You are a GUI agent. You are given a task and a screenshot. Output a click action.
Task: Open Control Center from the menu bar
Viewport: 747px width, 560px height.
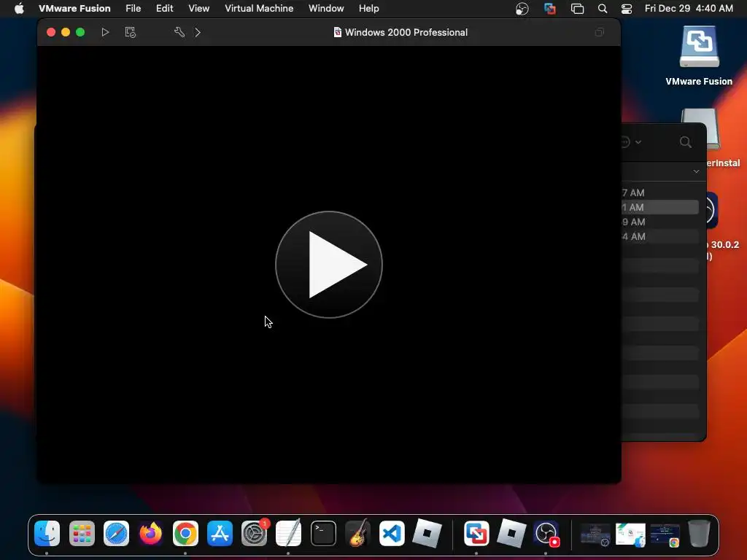pyautogui.click(x=627, y=9)
